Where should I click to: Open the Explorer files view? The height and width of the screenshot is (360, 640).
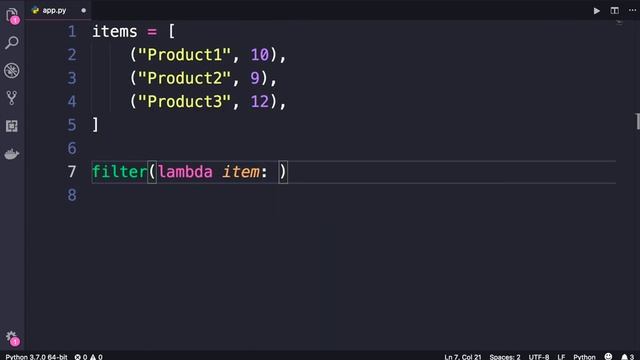coord(12,16)
